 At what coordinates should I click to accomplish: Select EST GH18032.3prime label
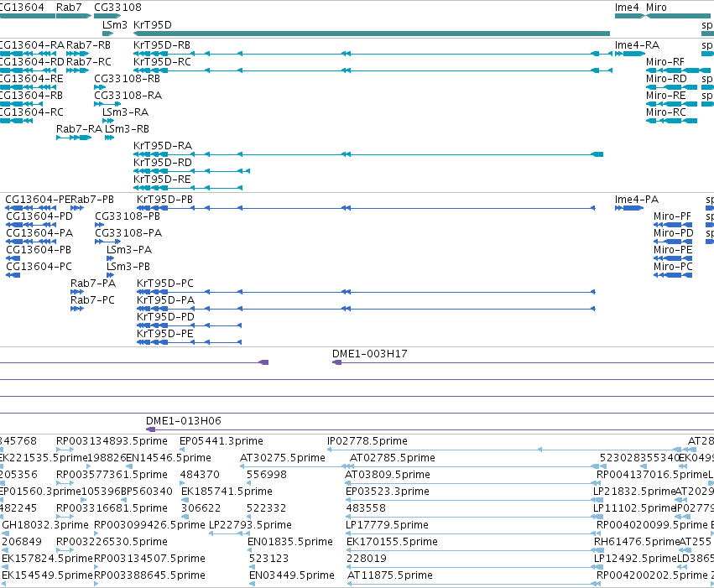tap(45, 526)
